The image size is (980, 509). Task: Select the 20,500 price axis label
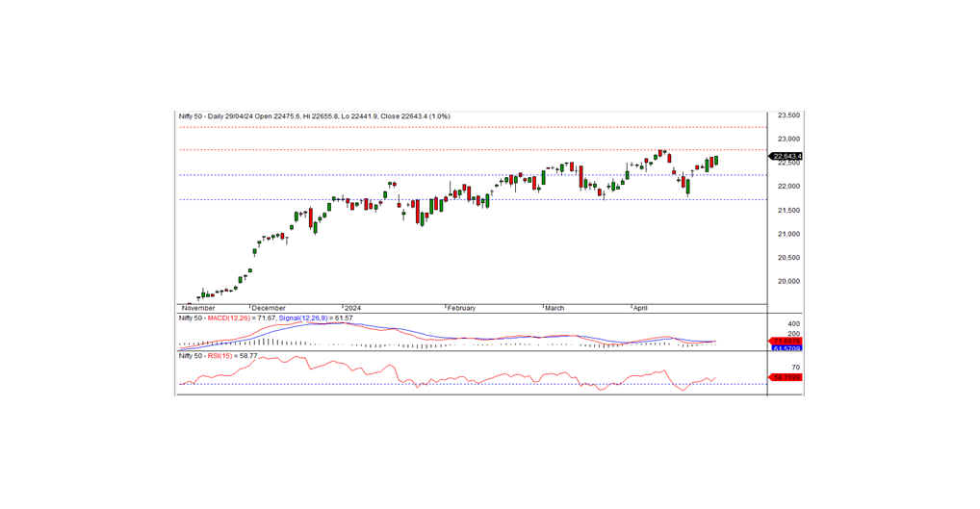788,257
